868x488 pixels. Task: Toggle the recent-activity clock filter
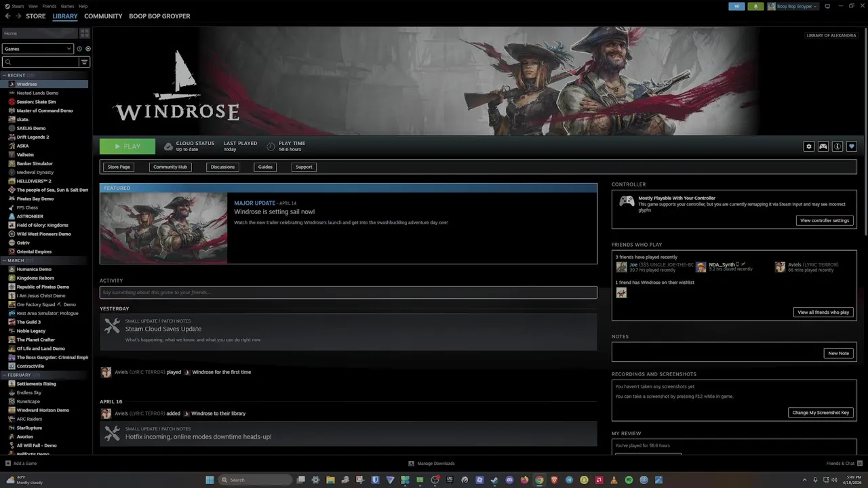point(79,49)
